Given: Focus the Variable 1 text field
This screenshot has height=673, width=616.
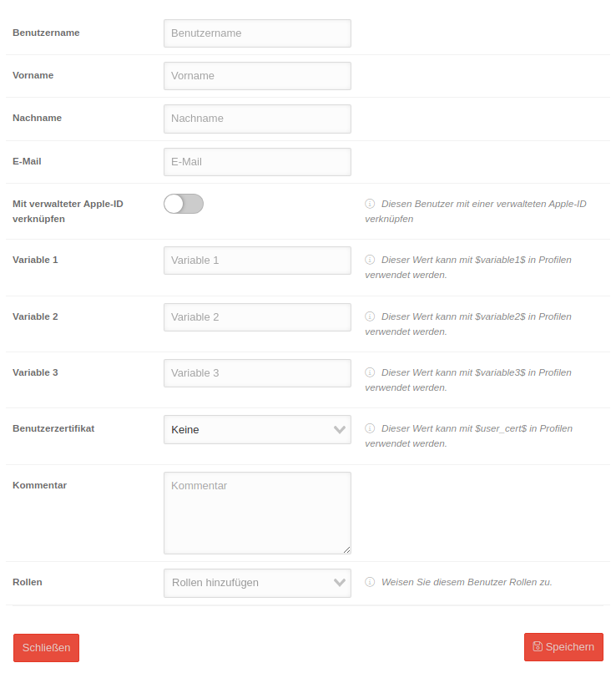Looking at the screenshot, I should click(257, 261).
